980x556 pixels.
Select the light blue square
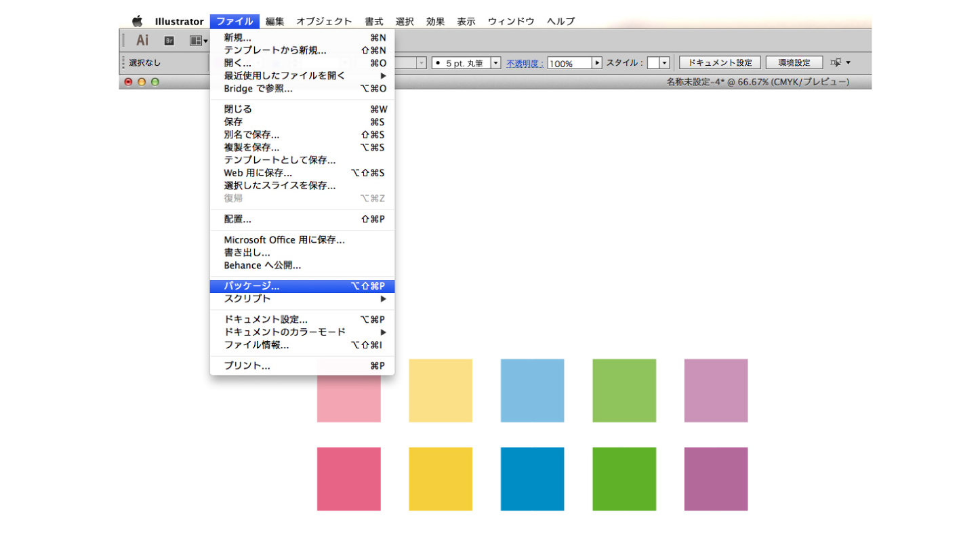[532, 391]
